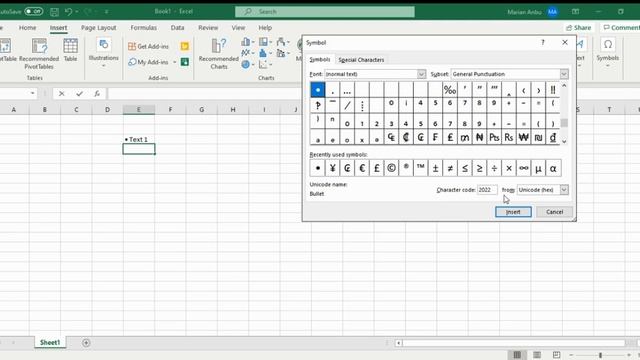Select the plus-minus ± recent symbol
Viewport: 640px width, 360px height.
(x=435, y=168)
